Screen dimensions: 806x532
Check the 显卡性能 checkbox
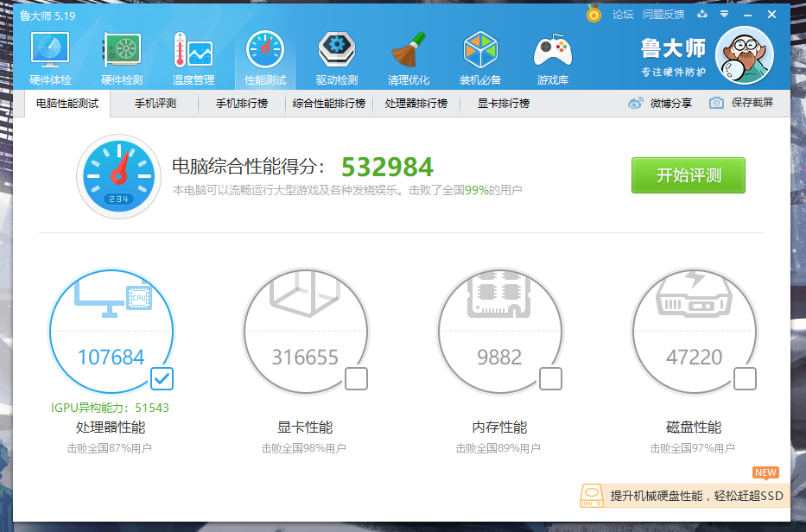click(x=356, y=379)
